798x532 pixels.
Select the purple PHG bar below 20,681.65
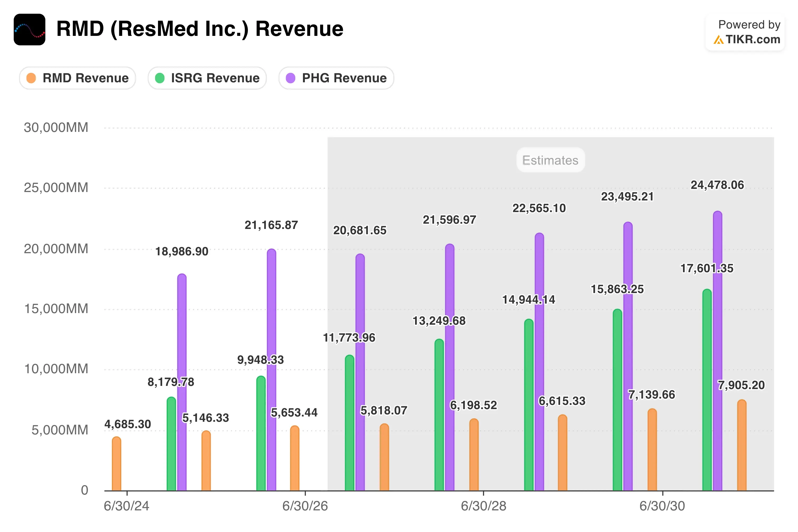click(x=360, y=372)
